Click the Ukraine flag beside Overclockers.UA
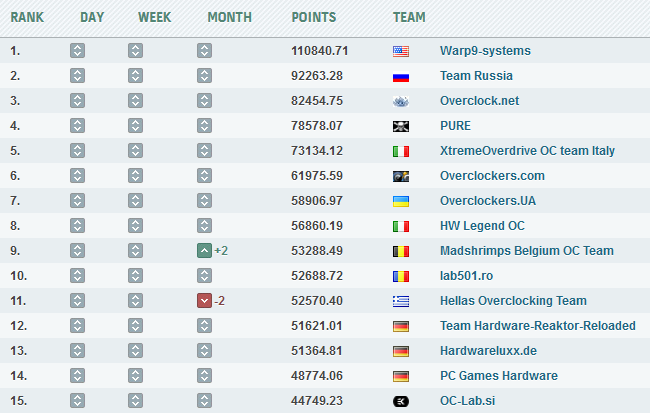The height and width of the screenshot is (413, 650). [401, 201]
